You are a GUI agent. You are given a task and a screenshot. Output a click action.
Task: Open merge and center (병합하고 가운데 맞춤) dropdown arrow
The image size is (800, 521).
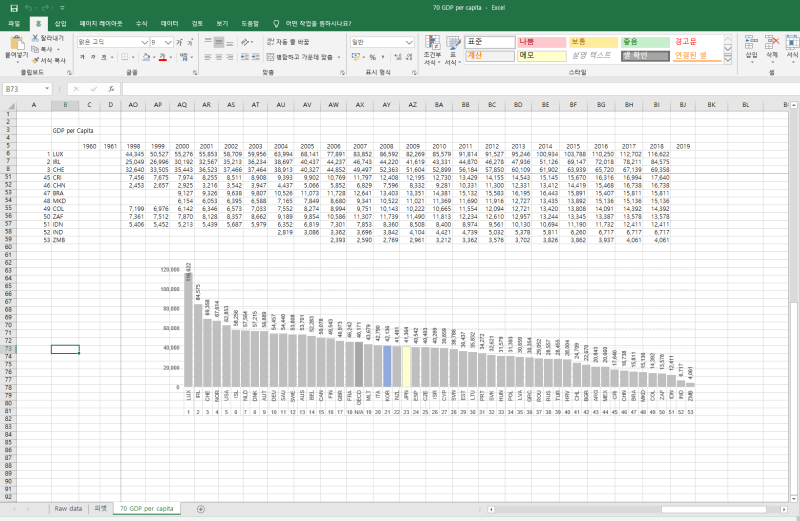coord(339,57)
